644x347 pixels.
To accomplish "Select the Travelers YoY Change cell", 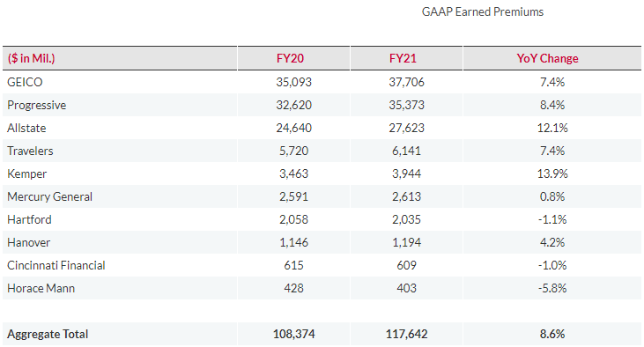I will [x=552, y=151].
